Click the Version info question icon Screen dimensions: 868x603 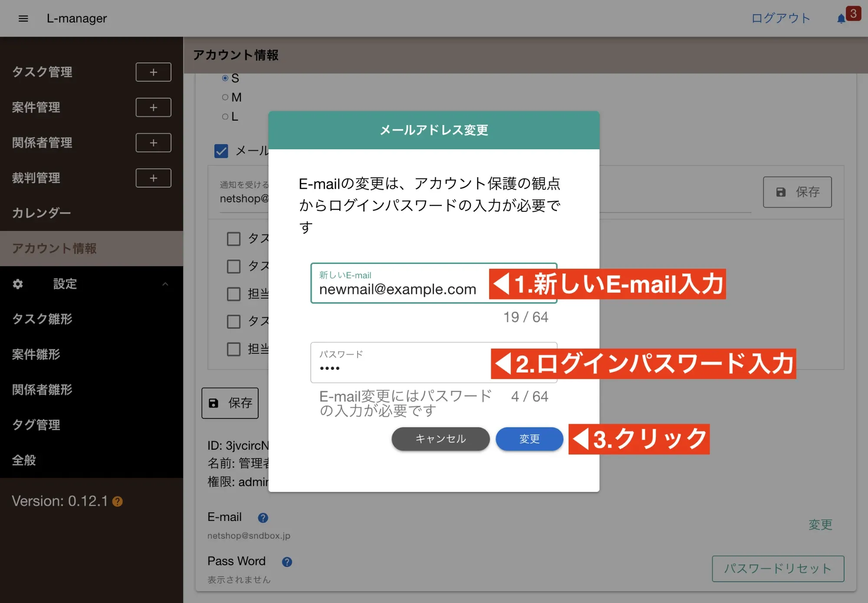point(118,502)
